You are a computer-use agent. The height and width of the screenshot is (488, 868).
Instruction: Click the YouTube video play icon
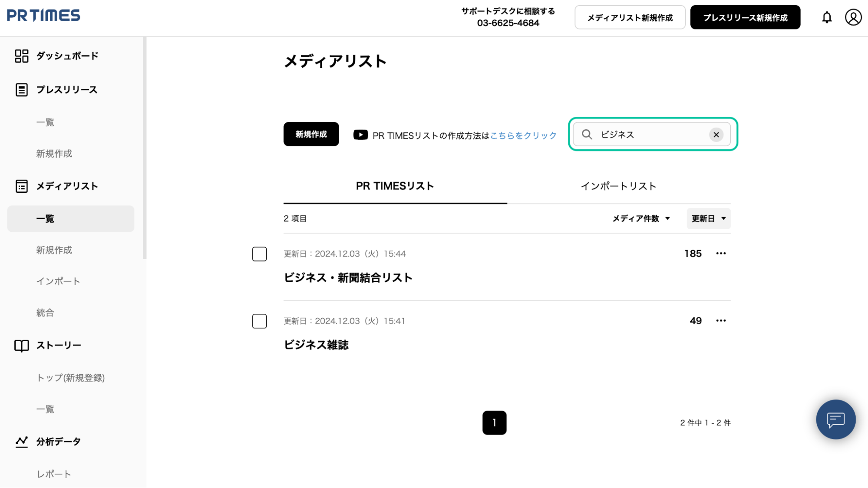360,135
